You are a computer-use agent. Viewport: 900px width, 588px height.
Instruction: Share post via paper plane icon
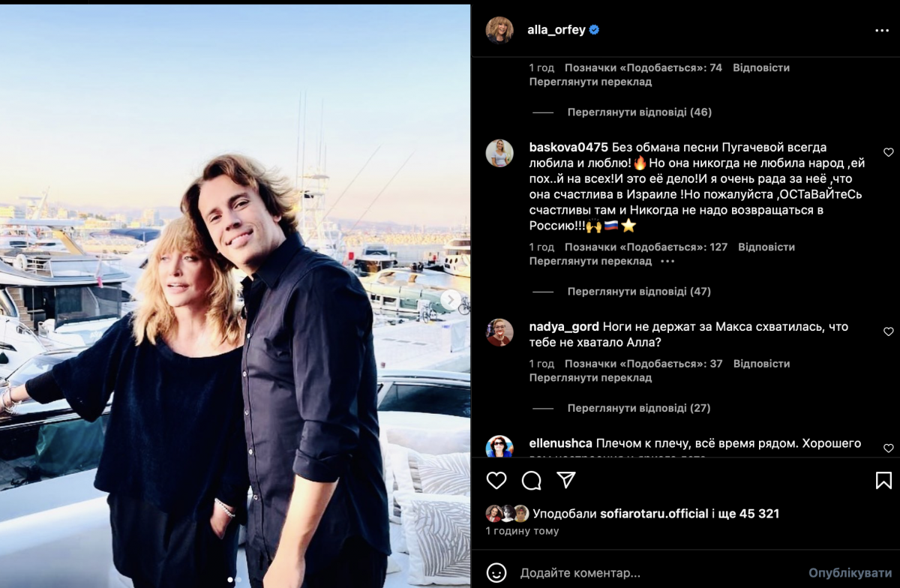[x=566, y=480]
